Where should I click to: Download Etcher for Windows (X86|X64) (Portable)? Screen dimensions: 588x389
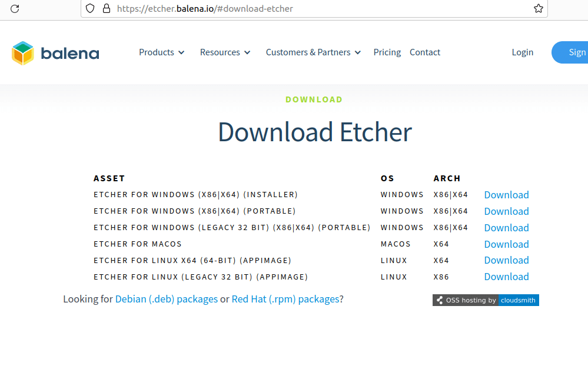tap(506, 211)
